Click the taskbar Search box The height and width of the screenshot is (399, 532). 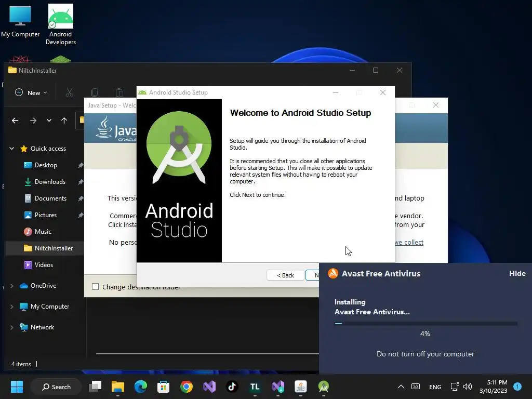(56, 387)
